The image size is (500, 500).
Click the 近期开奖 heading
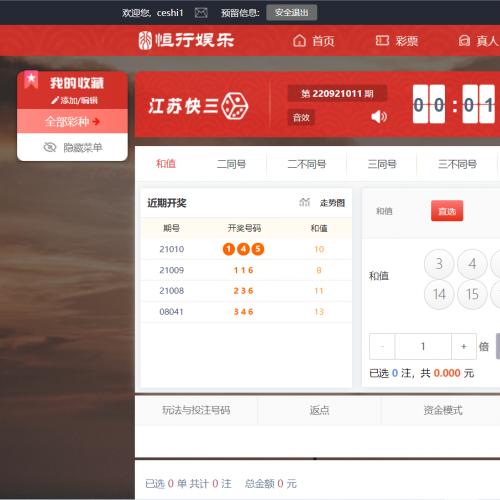point(167,203)
